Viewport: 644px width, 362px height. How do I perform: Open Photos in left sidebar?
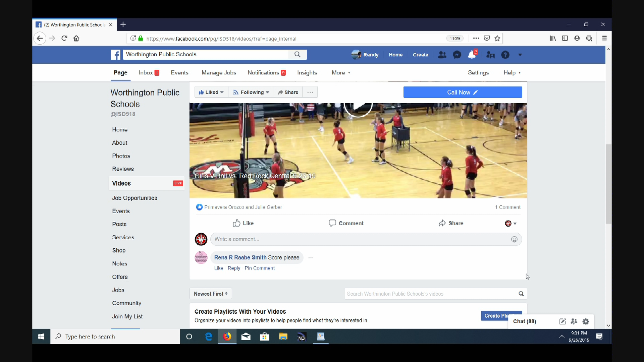pyautogui.click(x=121, y=156)
